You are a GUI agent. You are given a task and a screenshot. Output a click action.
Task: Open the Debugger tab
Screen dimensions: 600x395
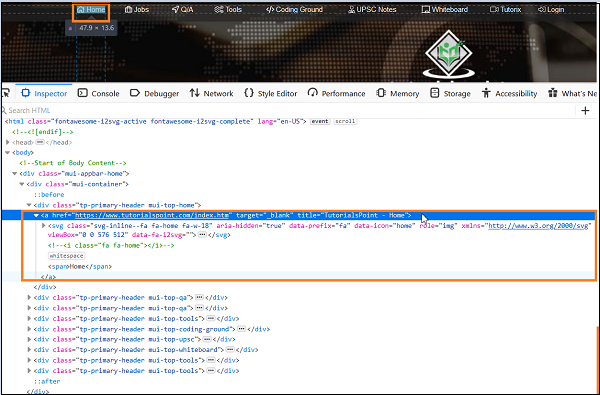click(154, 93)
